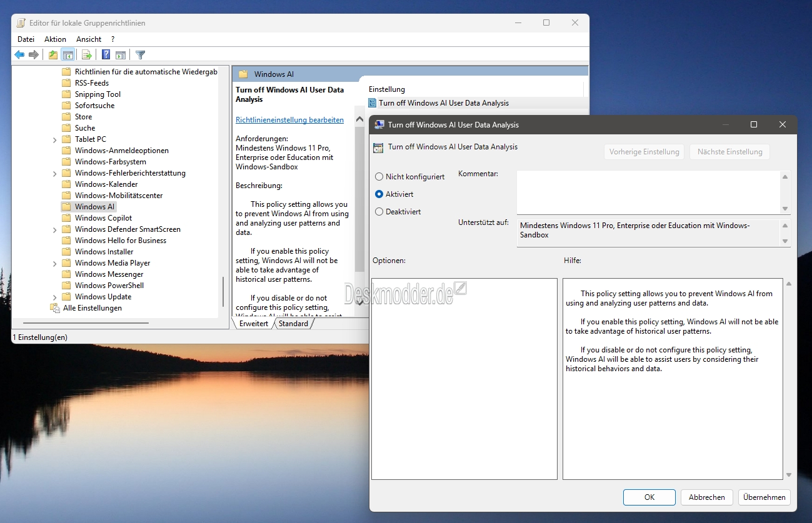
Task: Click the Abbrechen button
Action: 707,497
